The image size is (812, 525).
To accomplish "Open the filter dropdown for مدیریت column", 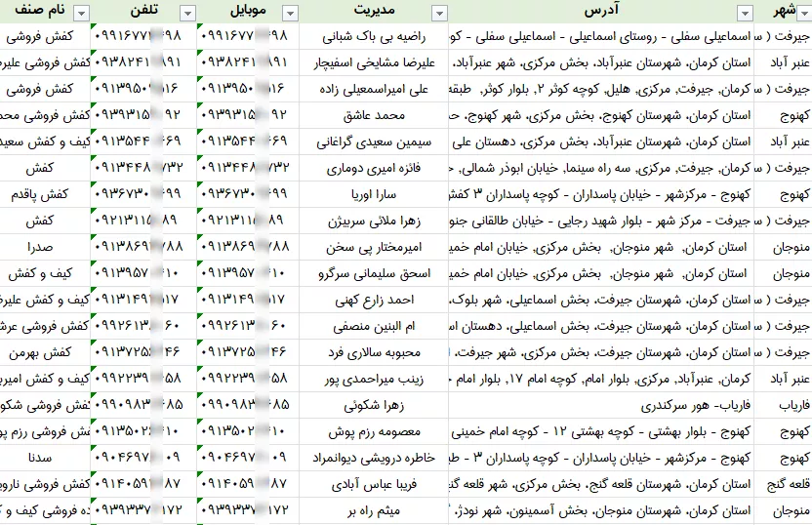I will (x=439, y=13).
